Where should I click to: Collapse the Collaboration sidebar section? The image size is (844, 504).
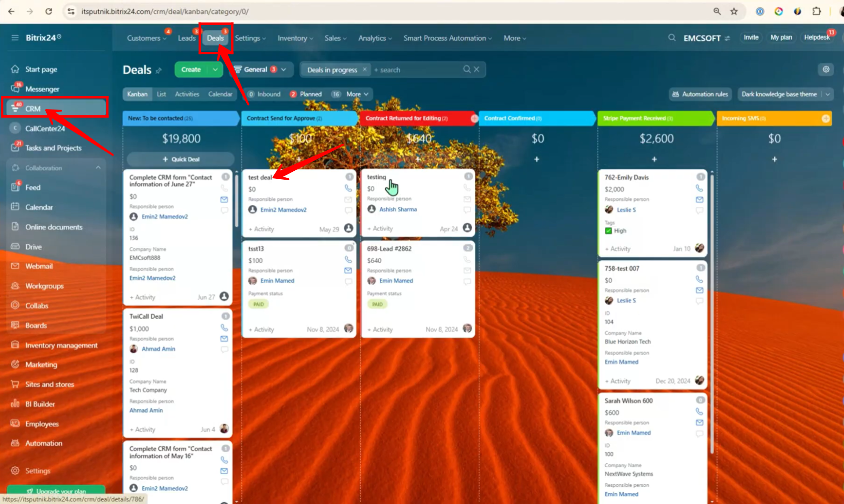point(98,168)
